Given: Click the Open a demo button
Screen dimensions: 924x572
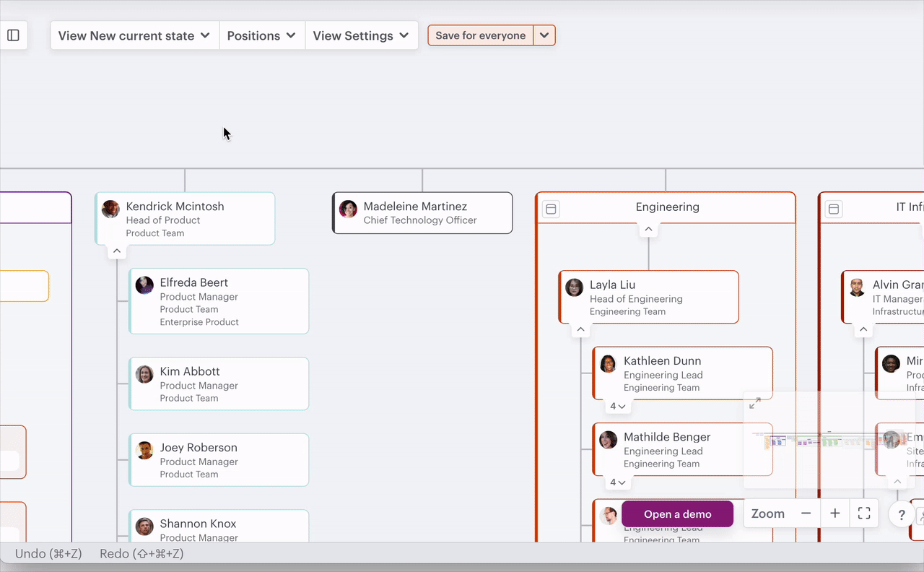Looking at the screenshot, I should [x=677, y=514].
